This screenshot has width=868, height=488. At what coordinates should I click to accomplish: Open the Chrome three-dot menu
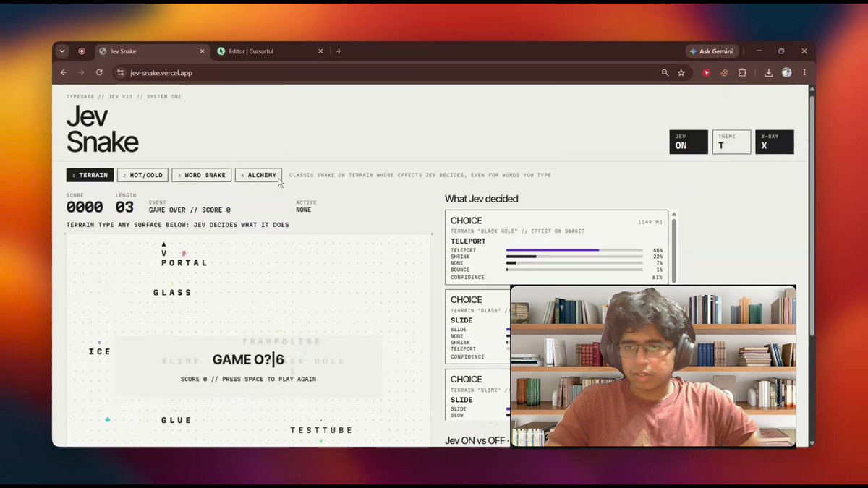pyautogui.click(x=804, y=73)
